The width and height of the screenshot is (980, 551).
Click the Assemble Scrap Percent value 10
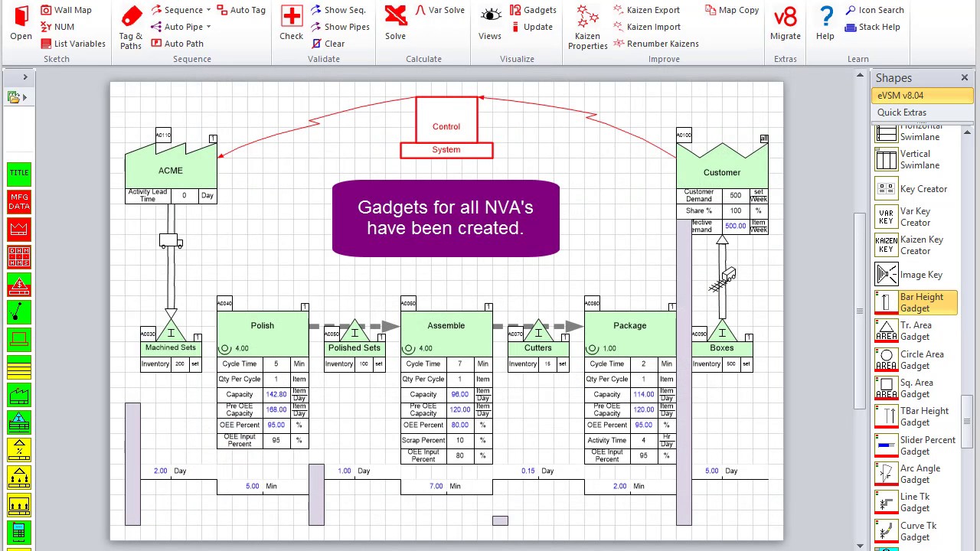[x=460, y=441]
